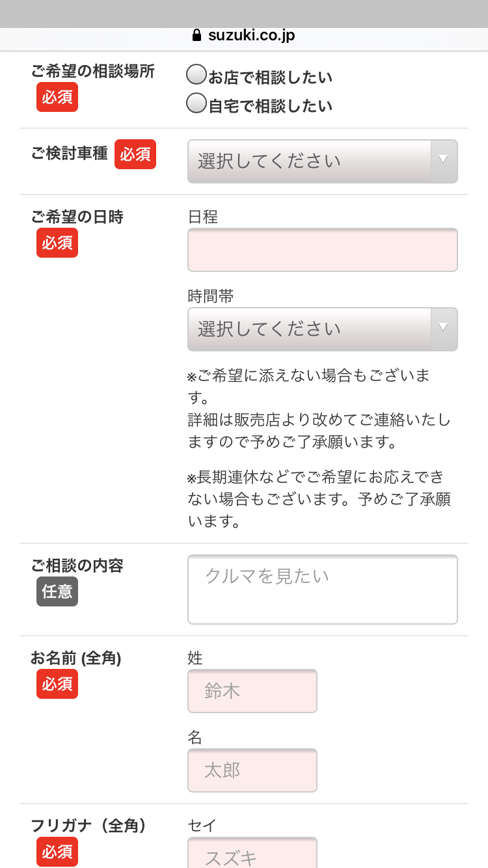Click the 名 input field with 太郎 placeholder
The image size is (488, 868).
[252, 770]
